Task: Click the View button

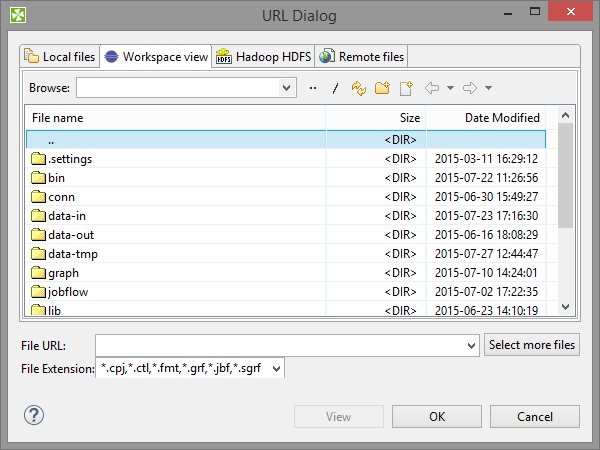Action: tap(339, 416)
